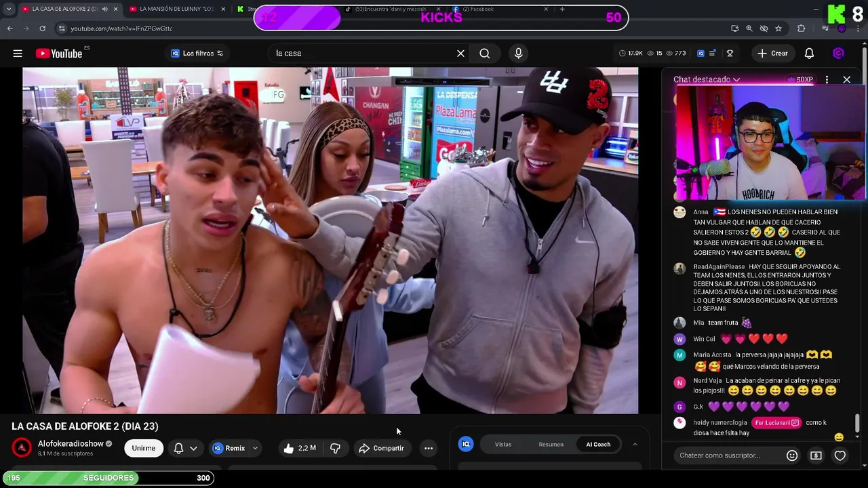This screenshot has width=868, height=488.
Task: Click the video title LA CASA DE ALOFOKE 2
Action: tap(85, 426)
